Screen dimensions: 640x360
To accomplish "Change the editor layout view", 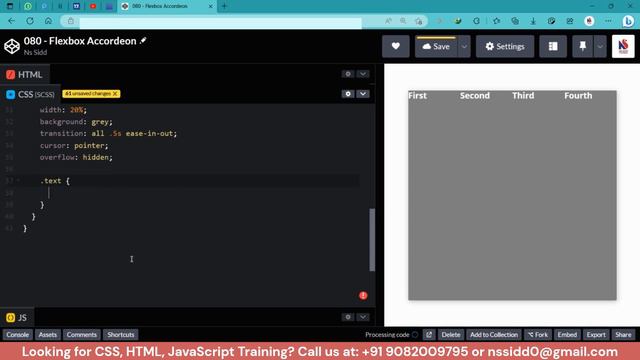I will coord(553,46).
